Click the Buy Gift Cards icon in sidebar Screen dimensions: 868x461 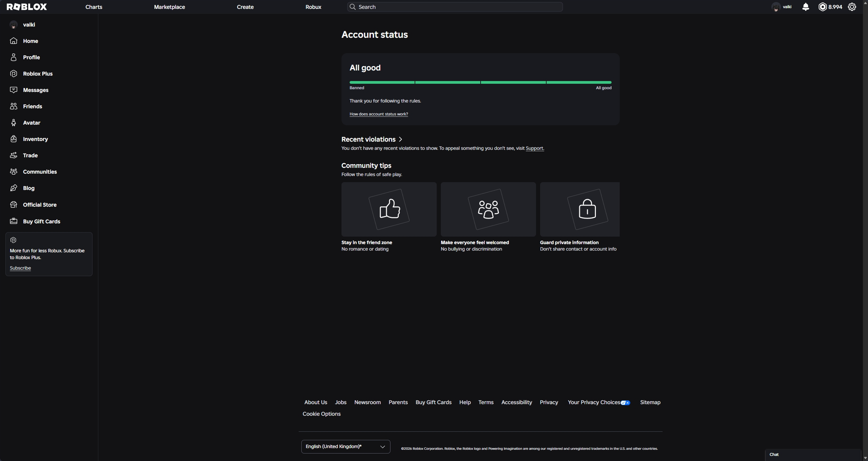click(14, 221)
